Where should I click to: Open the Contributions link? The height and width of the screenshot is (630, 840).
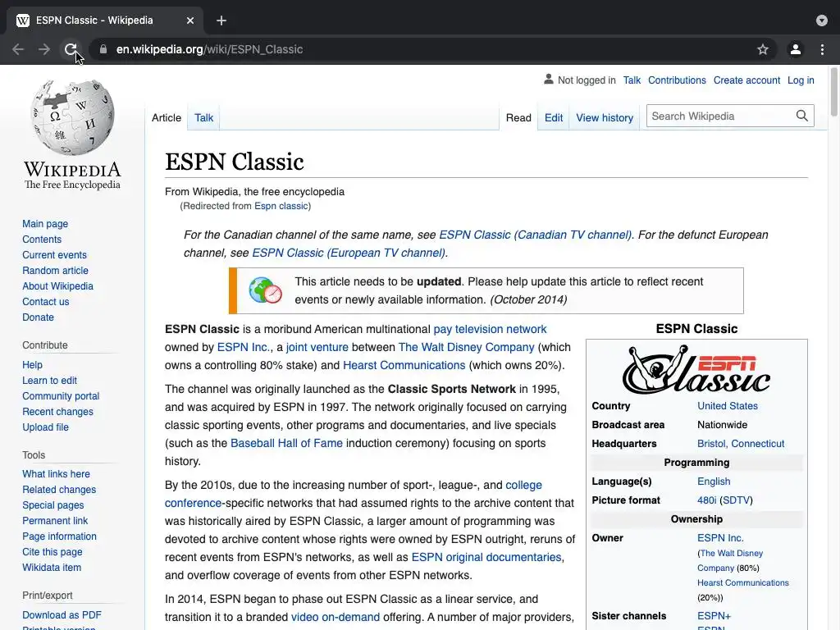point(677,80)
